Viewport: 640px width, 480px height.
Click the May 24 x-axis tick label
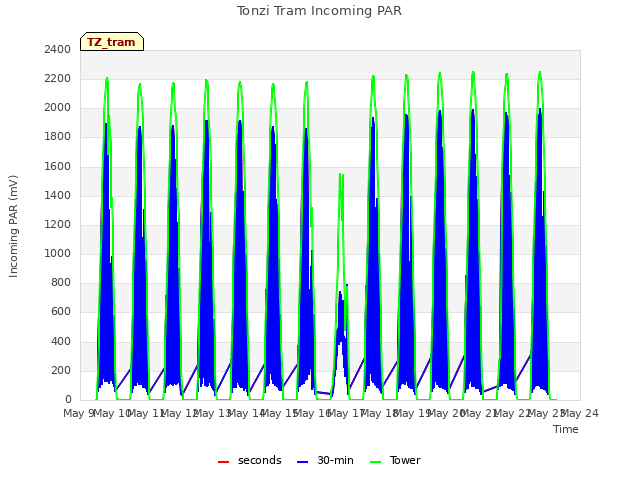click(580, 413)
